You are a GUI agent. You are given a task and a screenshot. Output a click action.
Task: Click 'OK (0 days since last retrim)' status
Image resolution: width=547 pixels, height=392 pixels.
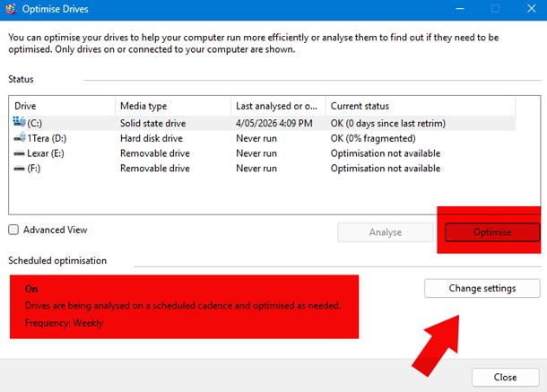pyautogui.click(x=388, y=123)
